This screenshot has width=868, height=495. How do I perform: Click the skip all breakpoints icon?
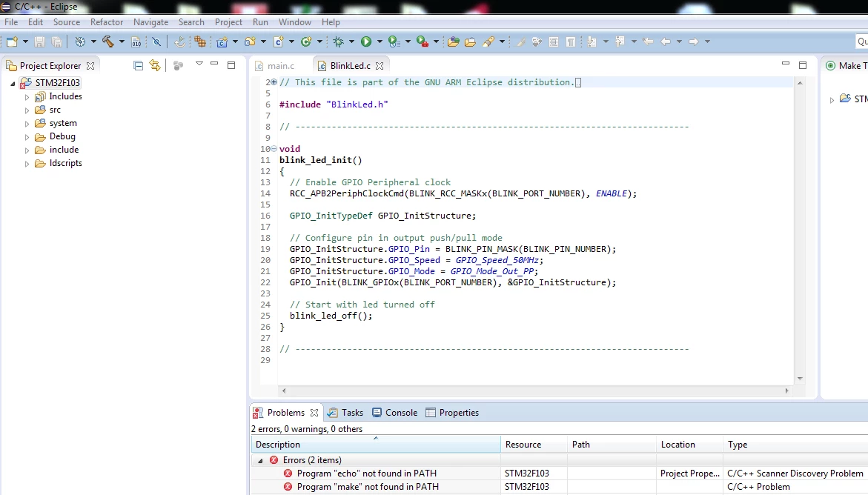pyautogui.click(x=156, y=41)
